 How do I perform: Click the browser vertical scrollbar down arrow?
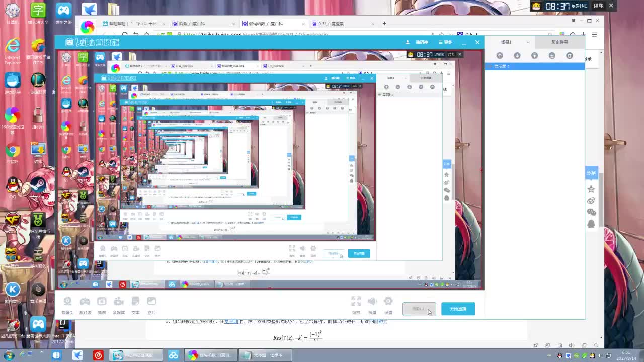click(x=601, y=338)
